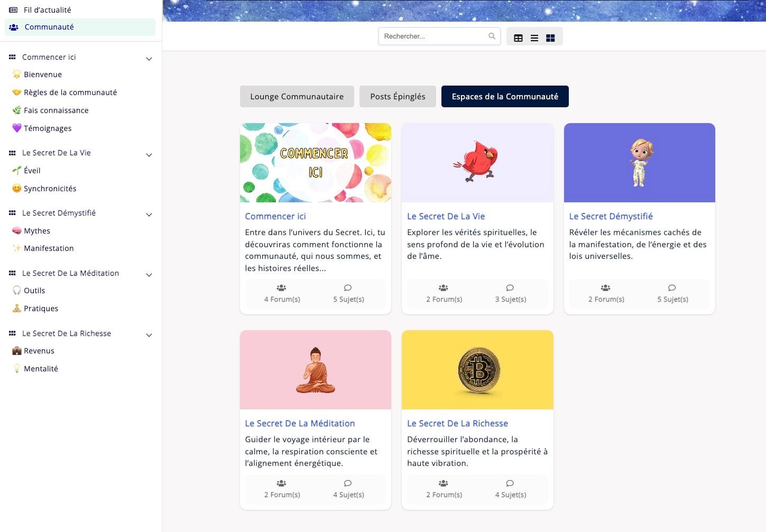Click the Le Secret Démystifié title link
Viewport: 766px width, 532px height.
[611, 216]
